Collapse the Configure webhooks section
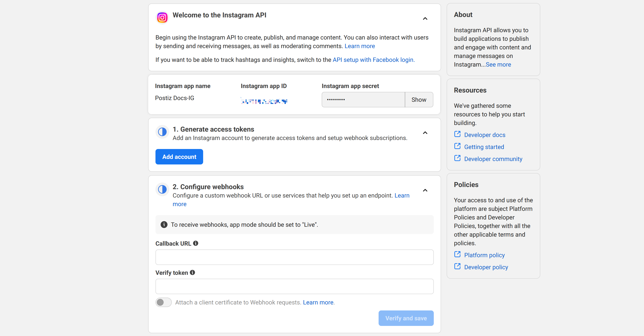 [x=425, y=190]
